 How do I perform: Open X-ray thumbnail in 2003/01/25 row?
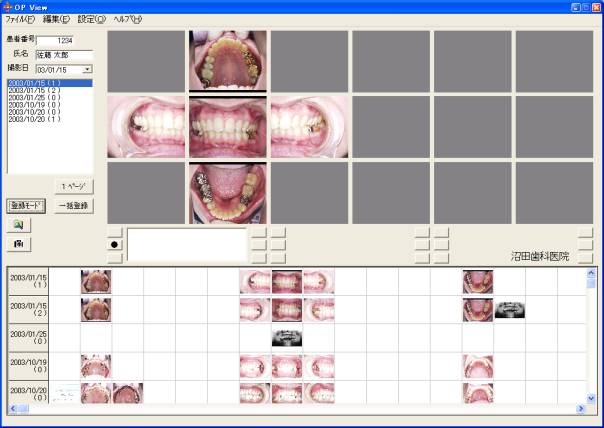coord(287,338)
